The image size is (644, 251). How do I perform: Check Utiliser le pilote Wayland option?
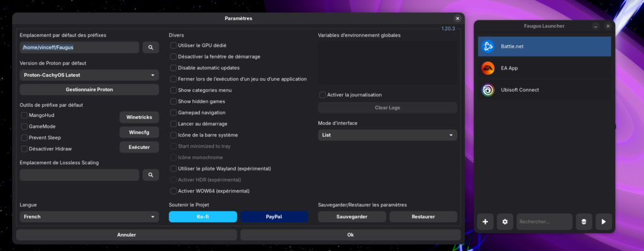[174, 169]
